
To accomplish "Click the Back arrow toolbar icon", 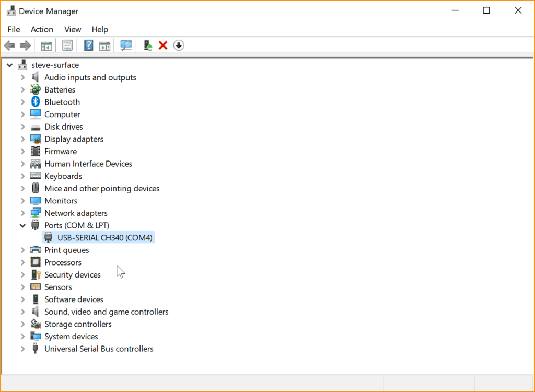I will (x=9, y=45).
